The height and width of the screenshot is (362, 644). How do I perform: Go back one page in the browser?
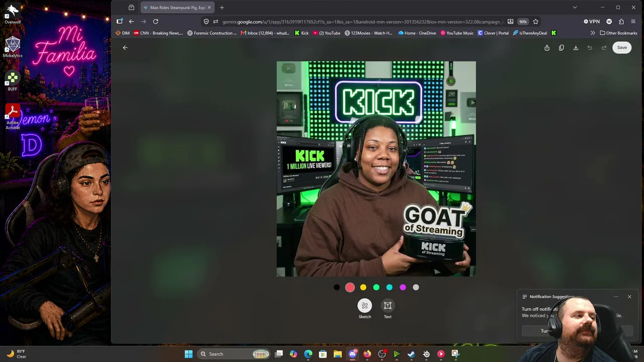tap(131, 22)
